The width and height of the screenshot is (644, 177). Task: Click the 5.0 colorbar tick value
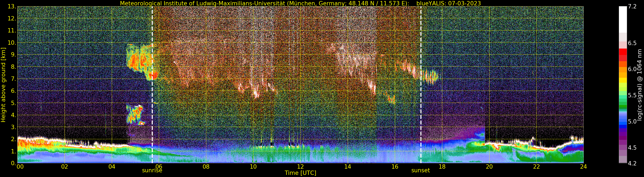coord(632,121)
